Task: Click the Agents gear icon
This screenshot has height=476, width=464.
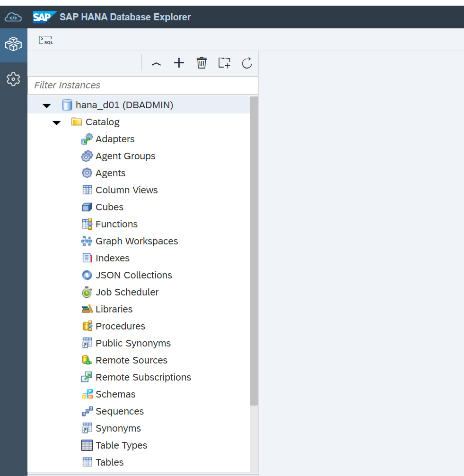Action: 87,173
